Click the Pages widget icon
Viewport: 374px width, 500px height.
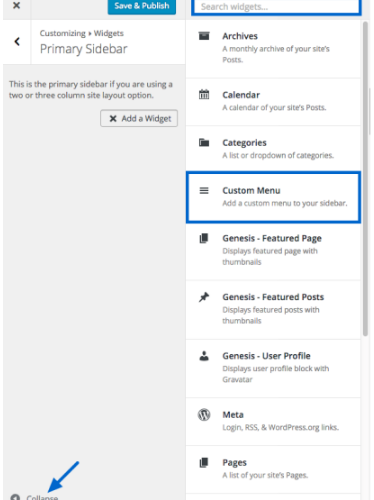point(204,463)
